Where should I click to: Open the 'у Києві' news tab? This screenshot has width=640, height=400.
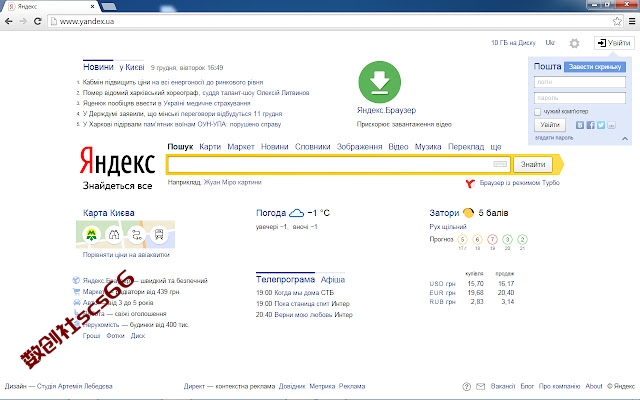(131, 67)
